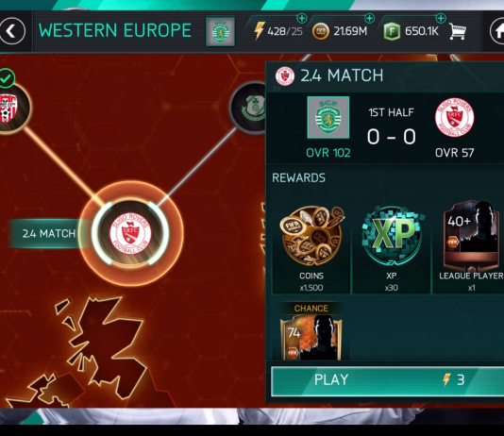Image resolution: width=504 pixels, height=436 pixels.
Task: Tap the back arrow button
Action: (x=11, y=31)
